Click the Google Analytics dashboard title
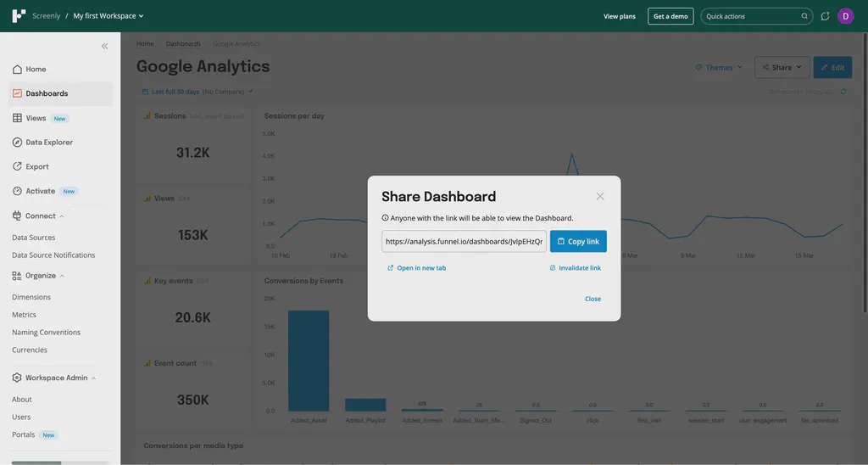 pos(203,66)
